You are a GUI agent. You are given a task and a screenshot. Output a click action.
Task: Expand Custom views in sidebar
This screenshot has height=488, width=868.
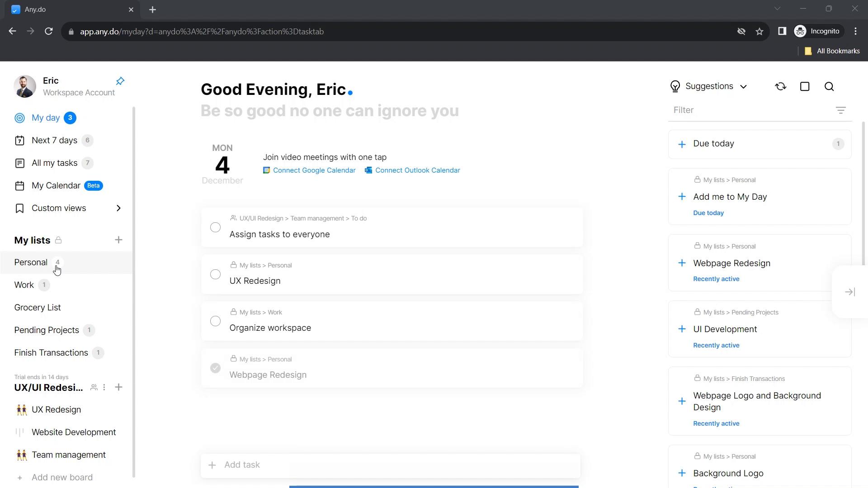(x=118, y=208)
